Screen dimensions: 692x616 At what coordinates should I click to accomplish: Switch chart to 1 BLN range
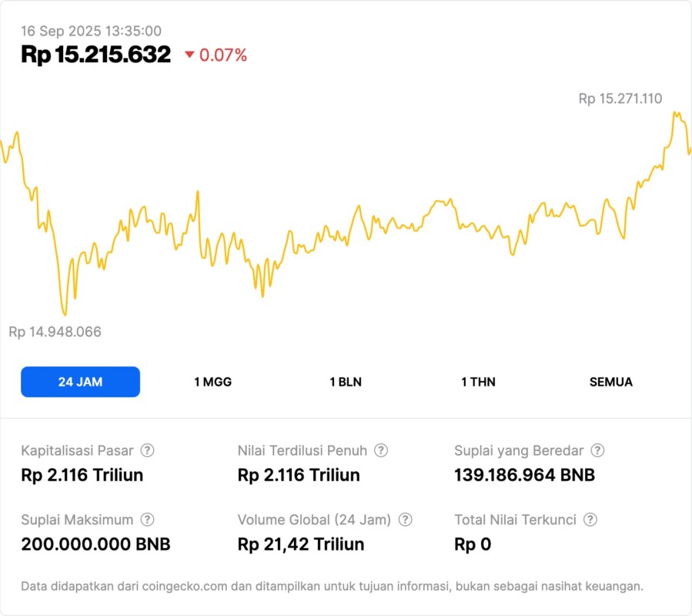pyautogui.click(x=346, y=382)
